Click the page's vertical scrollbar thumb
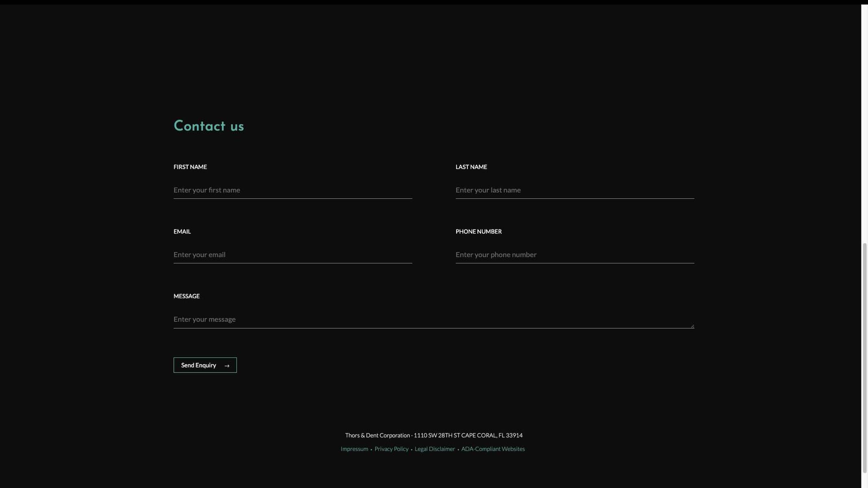The image size is (868, 488). coord(864,358)
